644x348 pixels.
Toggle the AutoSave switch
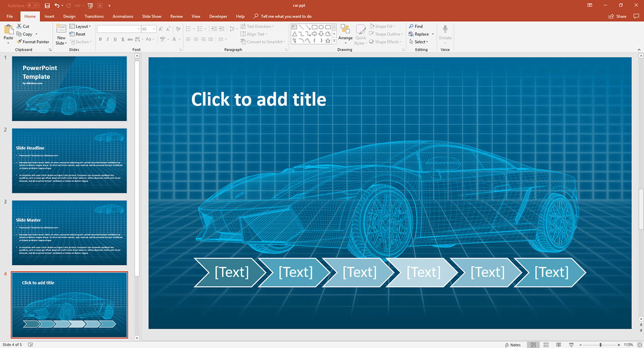(x=33, y=6)
